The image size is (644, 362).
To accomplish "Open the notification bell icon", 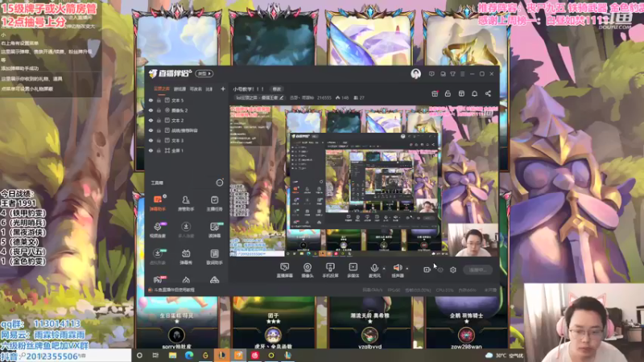I will click(x=474, y=94).
